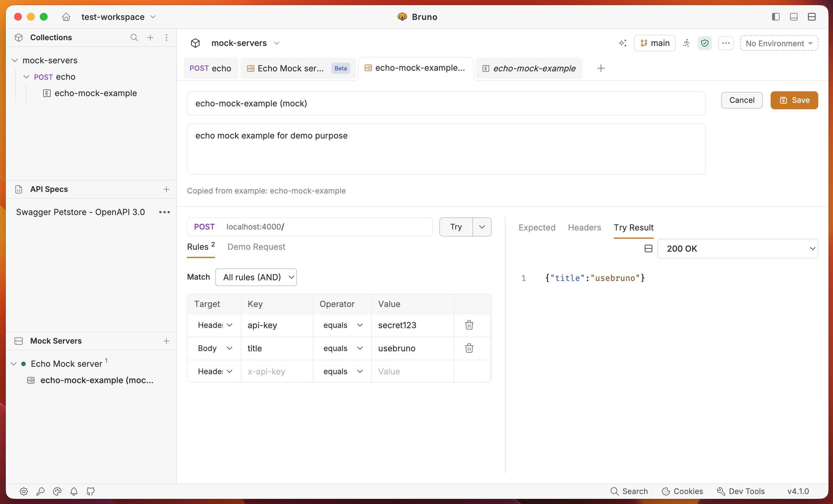Delete the api-key header rule
Viewport: 833px width, 504px height.
coord(469,325)
